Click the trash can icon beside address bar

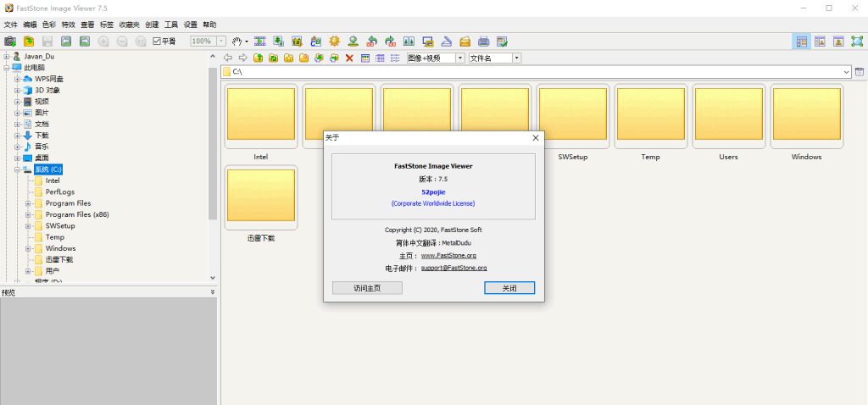click(860, 71)
